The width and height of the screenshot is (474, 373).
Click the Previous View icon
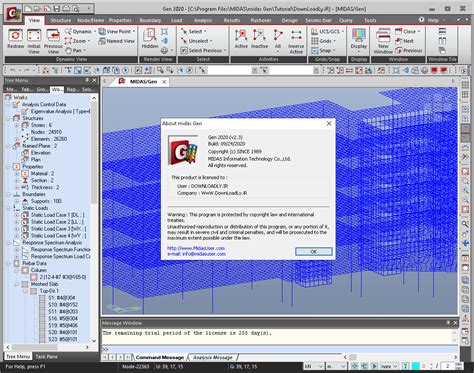pyautogui.click(x=53, y=41)
